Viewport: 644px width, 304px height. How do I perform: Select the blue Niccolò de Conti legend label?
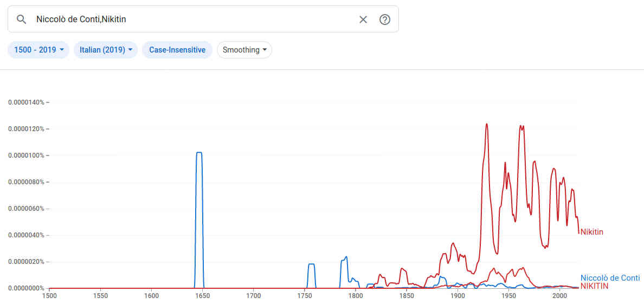point(610,278)
